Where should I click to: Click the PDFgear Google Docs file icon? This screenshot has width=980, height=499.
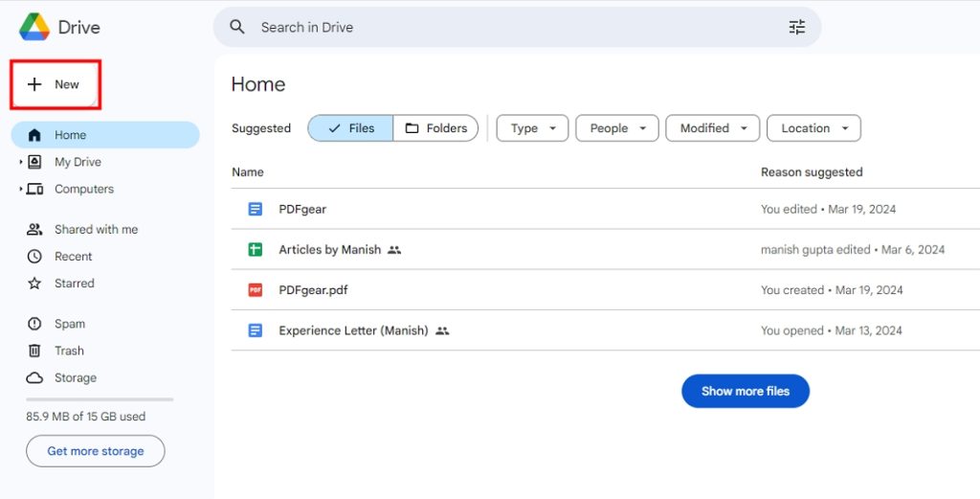[x=256, y=209]
